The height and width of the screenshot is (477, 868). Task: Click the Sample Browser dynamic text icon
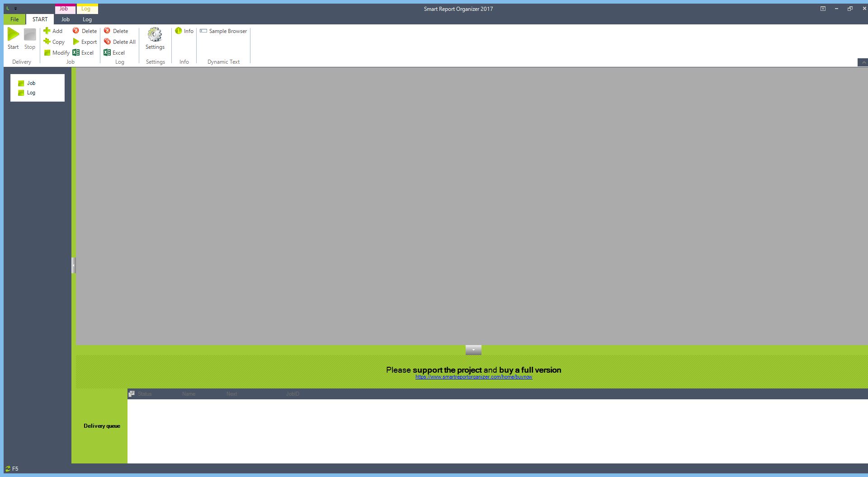(223, 31)
